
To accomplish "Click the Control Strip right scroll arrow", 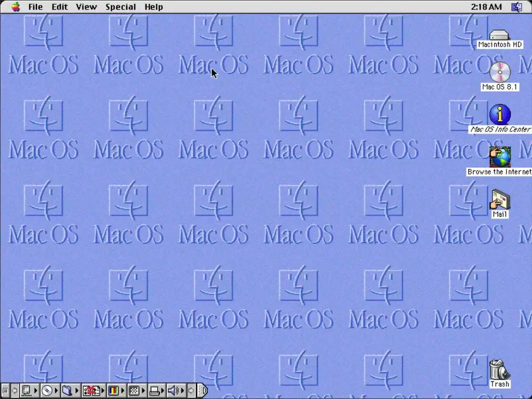I will coord(191,391).
